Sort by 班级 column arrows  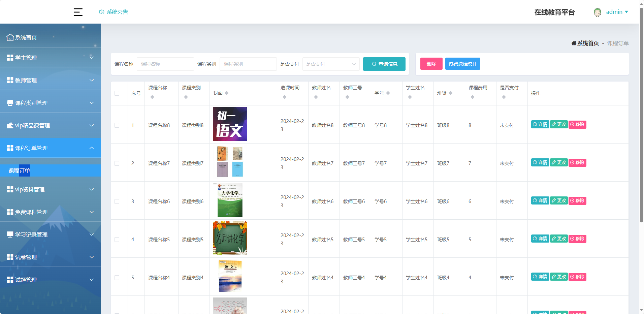[451, 93]
